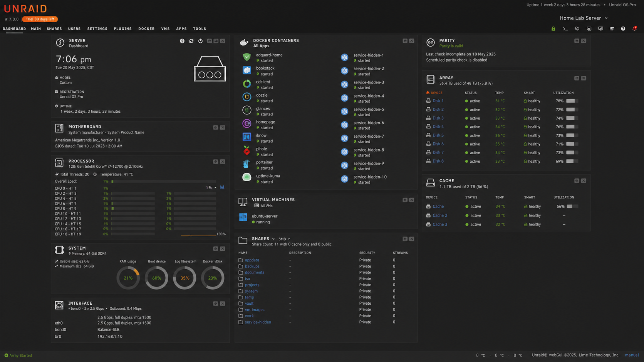Open the 1% CPU load dropdown
Image resolution: width=644 pixels, height=362 pixels.
[x=211, y=188]
